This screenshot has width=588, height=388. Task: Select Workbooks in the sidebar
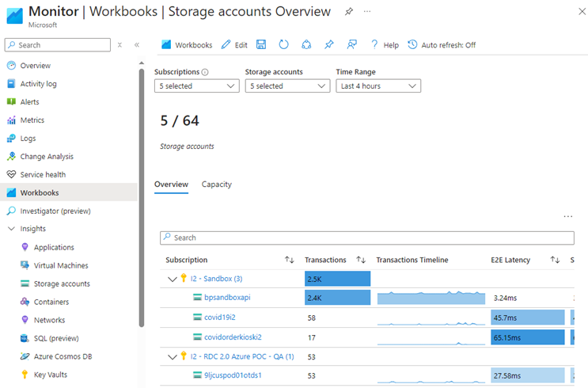tap(69, 193)
